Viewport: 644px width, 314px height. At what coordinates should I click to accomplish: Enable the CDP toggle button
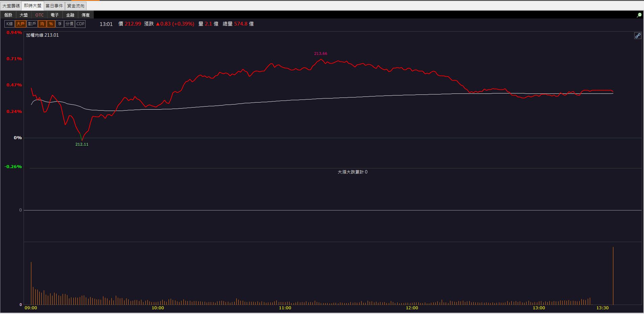80,24
